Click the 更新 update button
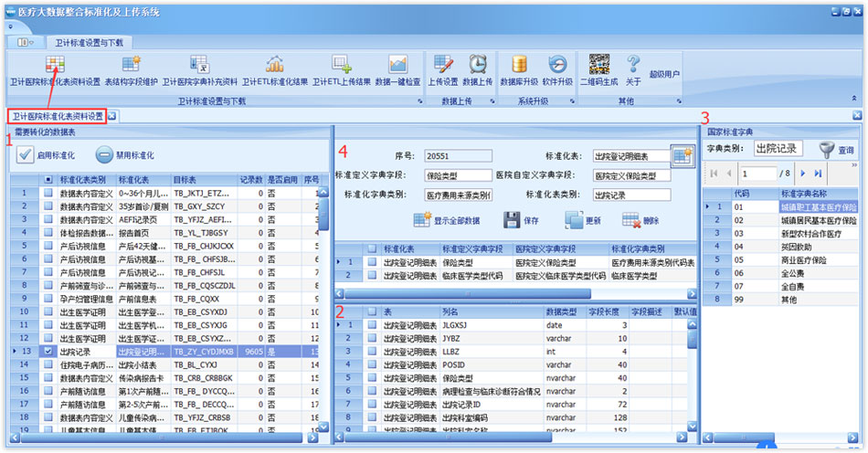Screen dimensions: 868x453 click(583, 220)
